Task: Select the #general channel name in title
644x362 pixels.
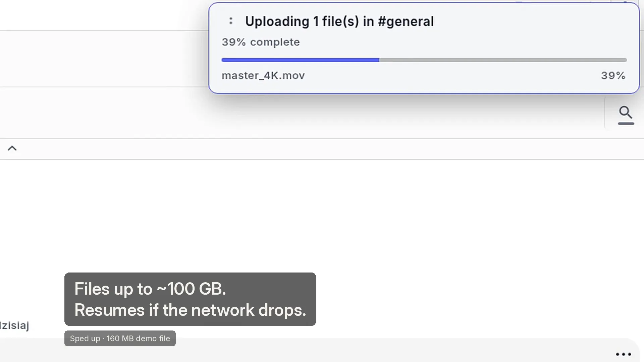Action: coord(406,21)
